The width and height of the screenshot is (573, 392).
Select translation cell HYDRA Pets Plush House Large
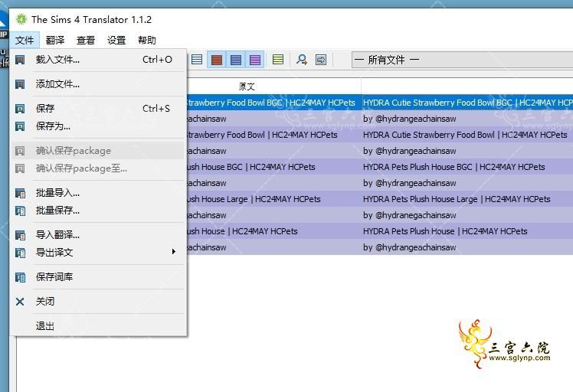(x=467, y=199)
